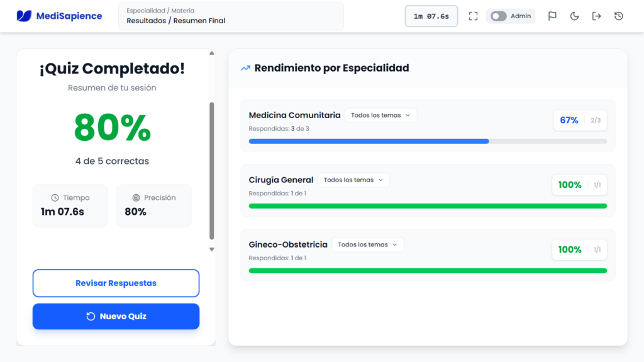Click the MediSapience brand name
Viewport: 644px width, 362px height.
click(69, 16)
